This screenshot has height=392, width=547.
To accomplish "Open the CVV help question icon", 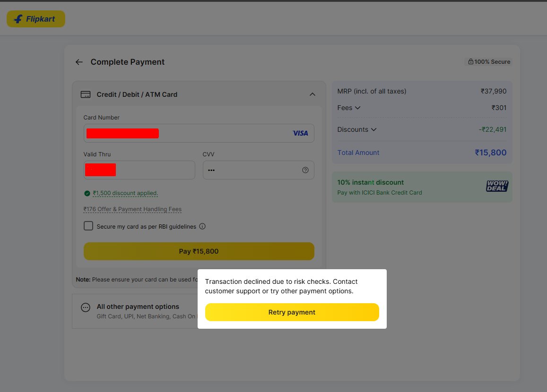I will coord(305,170).
